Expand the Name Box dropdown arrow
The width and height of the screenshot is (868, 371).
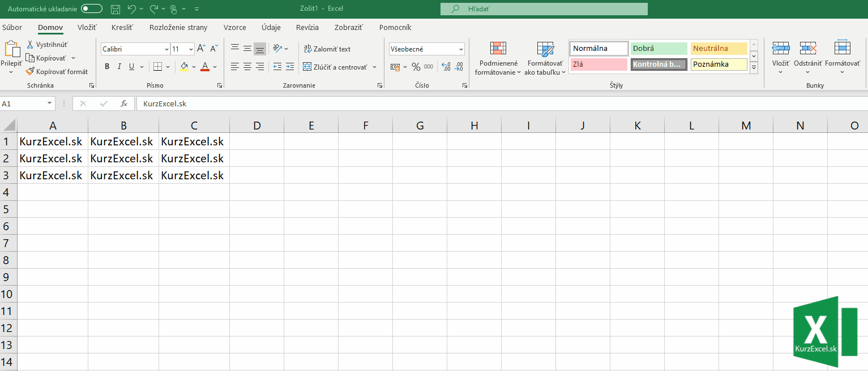50,103
